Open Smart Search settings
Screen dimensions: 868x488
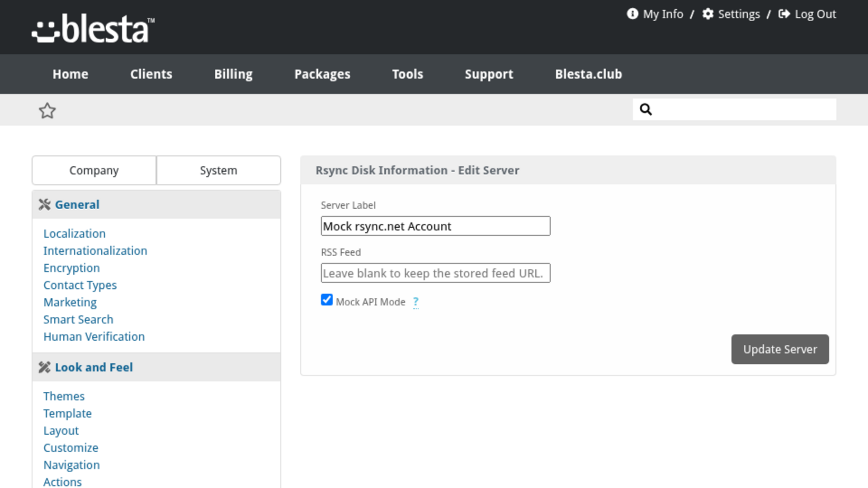pyautogui.click(x=78, y=319)
